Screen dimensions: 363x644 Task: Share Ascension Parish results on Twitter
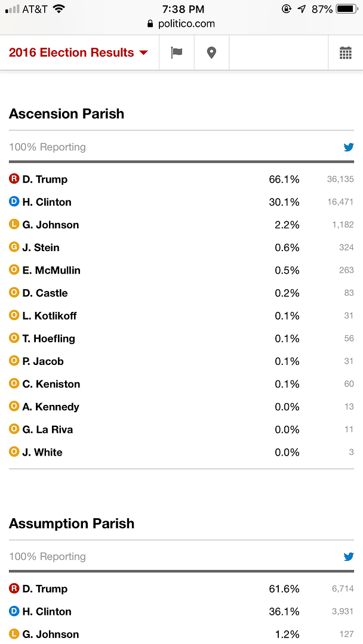click(349, 147)
